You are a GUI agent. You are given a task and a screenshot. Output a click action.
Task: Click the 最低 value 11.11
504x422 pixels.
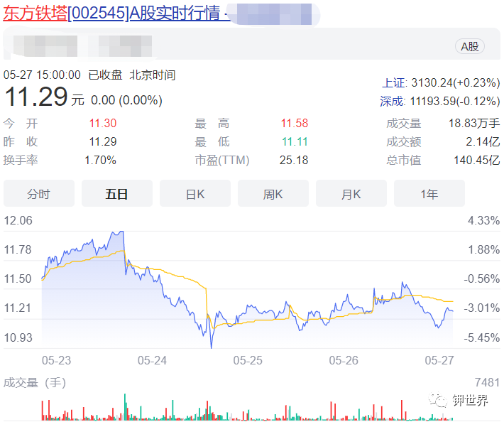[x=295, y=141]
